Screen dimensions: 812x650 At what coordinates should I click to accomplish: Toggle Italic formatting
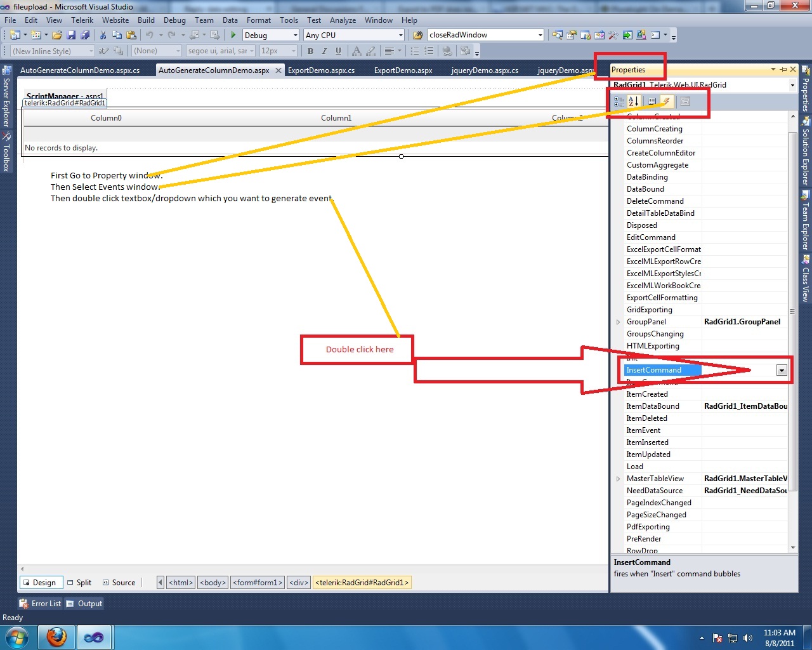[x=324, y=51]
